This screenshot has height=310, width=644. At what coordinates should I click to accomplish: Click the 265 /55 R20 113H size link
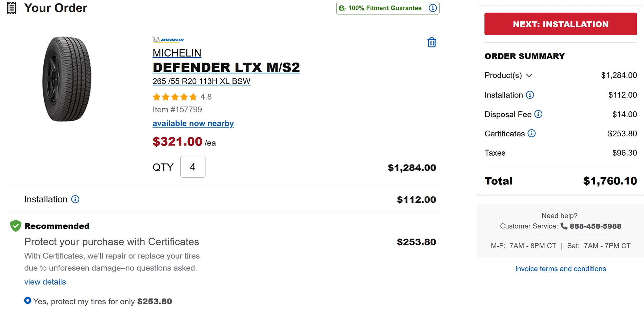(201, 81)
